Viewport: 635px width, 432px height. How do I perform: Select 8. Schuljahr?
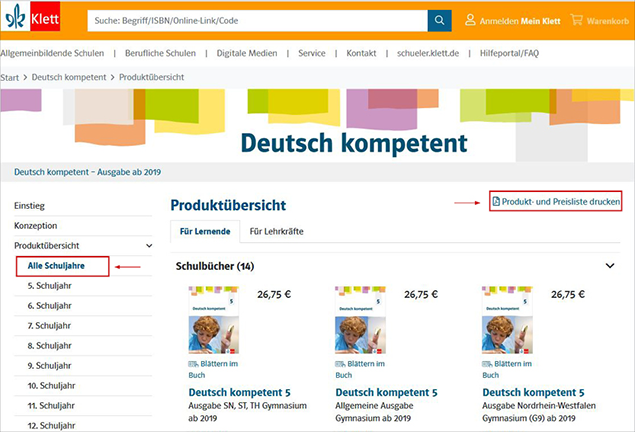coord(49,345)
